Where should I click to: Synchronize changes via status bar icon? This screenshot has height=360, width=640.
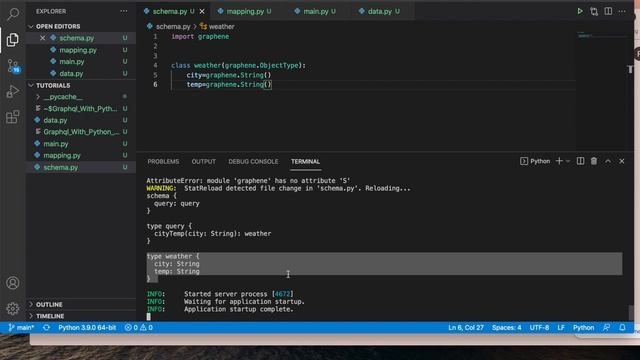(46, 328)
